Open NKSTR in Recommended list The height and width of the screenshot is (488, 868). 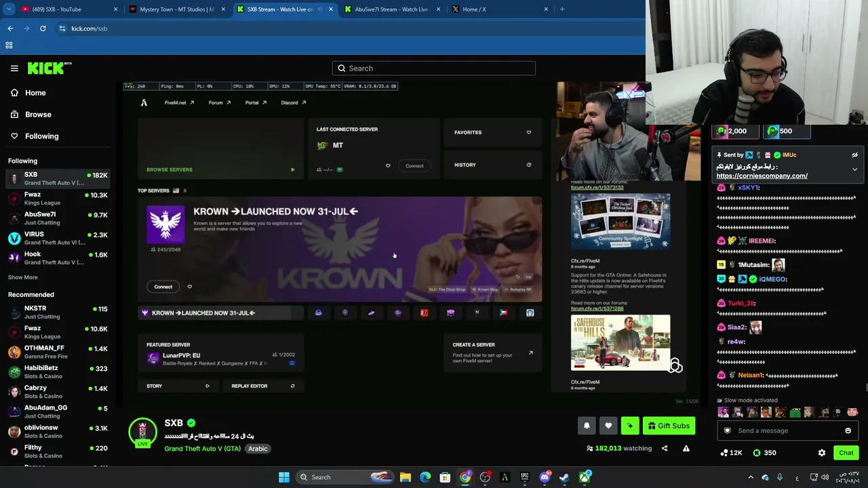coord(58,312)
